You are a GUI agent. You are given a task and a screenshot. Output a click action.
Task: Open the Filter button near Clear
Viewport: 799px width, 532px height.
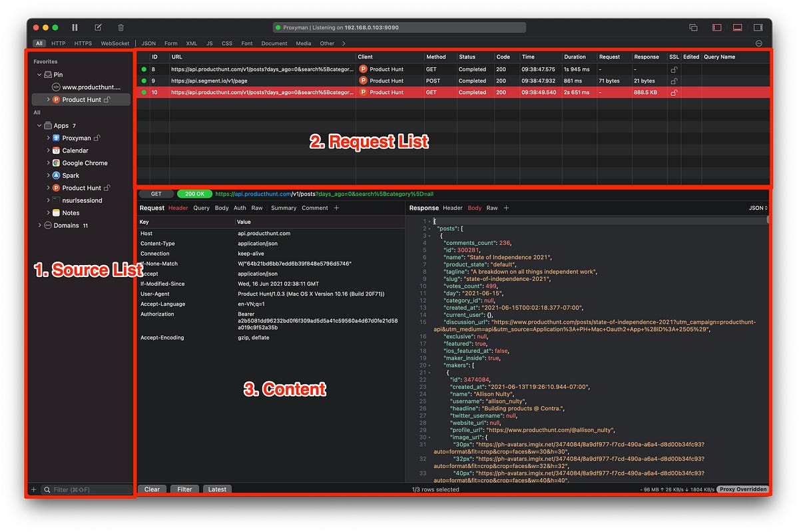tap(184, 489)
